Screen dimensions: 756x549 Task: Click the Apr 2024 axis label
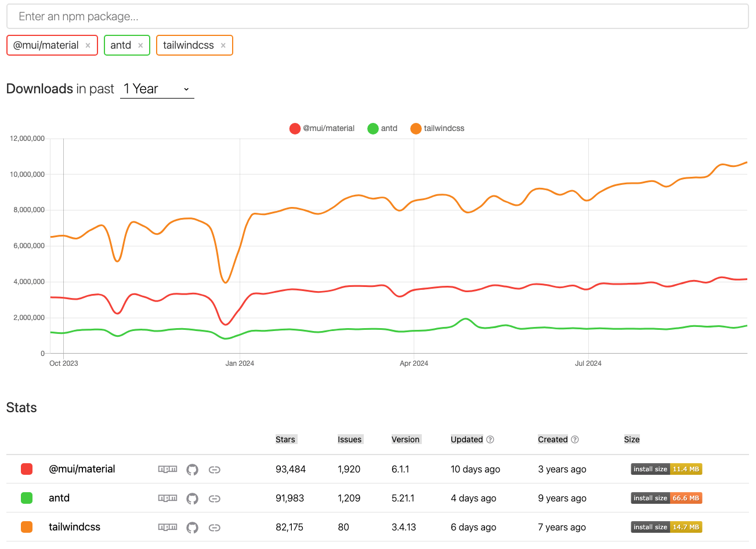414,363
